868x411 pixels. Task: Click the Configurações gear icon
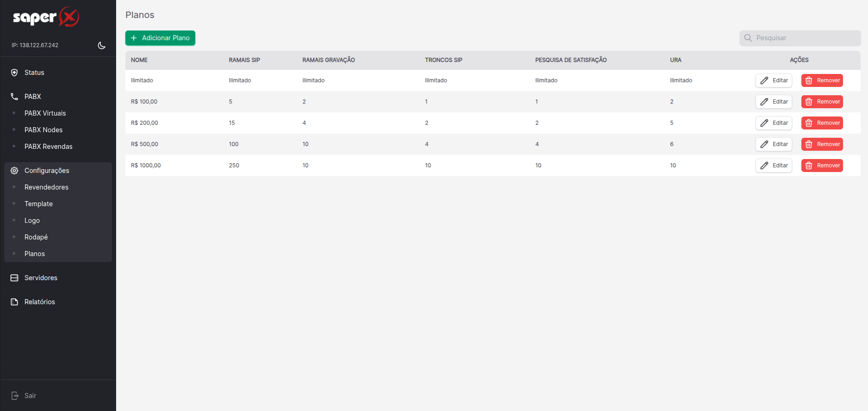14,171
